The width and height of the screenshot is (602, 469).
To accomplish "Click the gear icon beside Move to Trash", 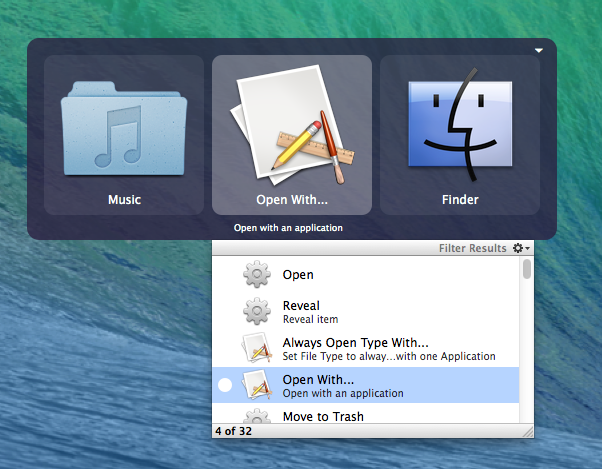I will (x=257, y=416).
